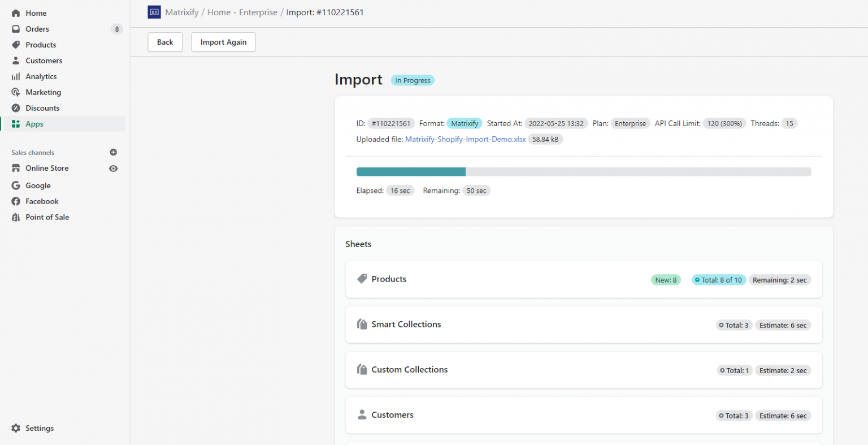Viewport: 868px width, 445px height.
Task: Open the Home section in the sidebar
Action: (36, 12)
